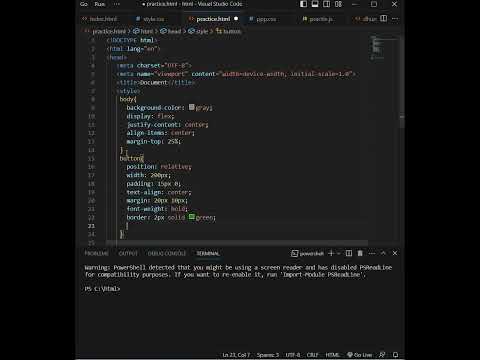480x360 pixels.
Task: Click the margin-top: 25%; line
Action: point(154,141)
